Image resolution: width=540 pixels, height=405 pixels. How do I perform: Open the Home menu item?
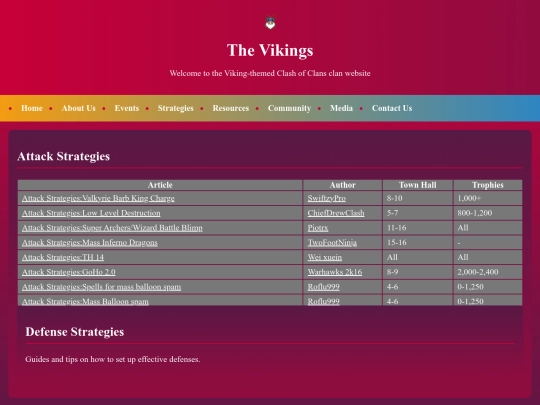point(32,108)
